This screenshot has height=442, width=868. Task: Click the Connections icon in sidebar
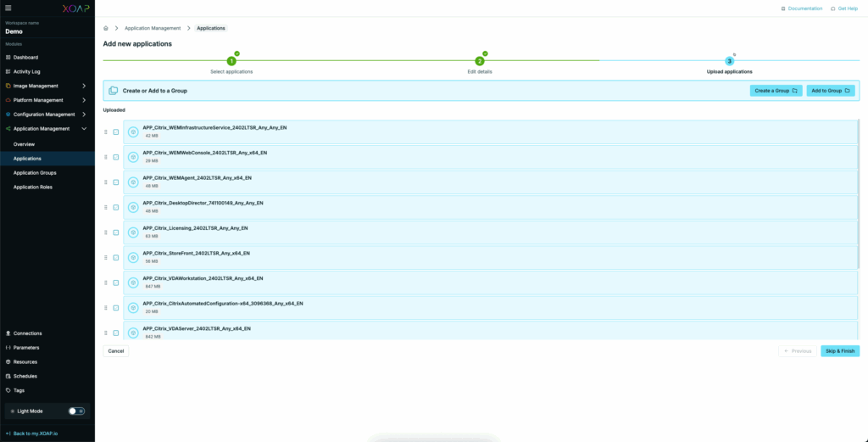click(x=8, y=333)
